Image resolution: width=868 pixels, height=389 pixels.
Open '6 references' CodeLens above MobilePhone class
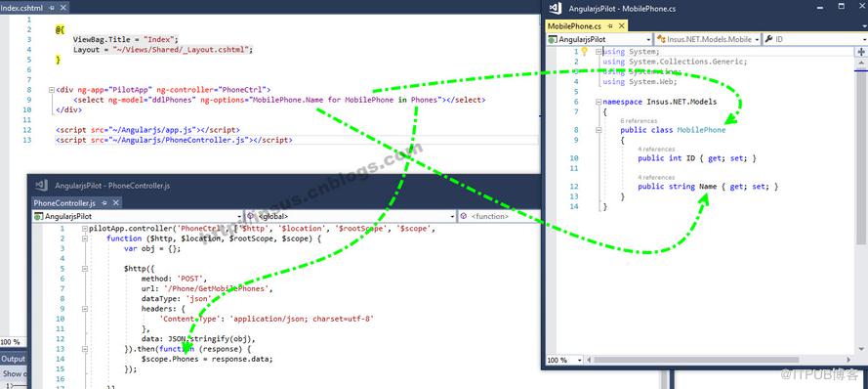click(639, 121)
